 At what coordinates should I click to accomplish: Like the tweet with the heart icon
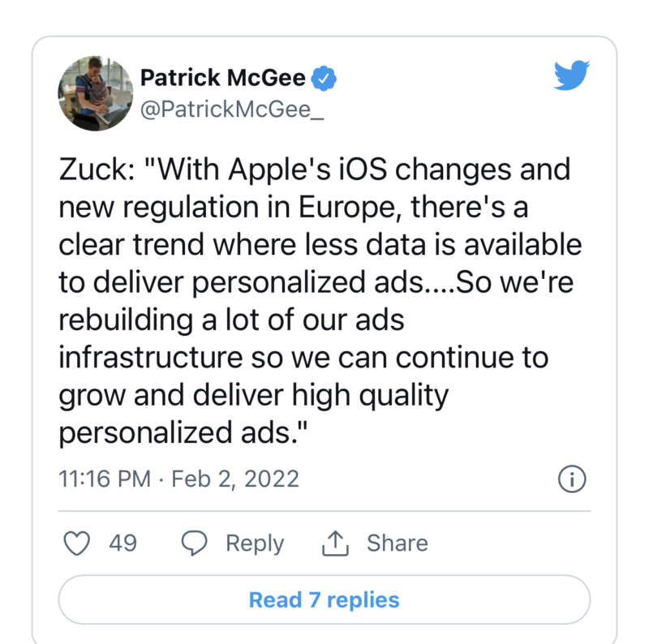pyautogui.click(x=76, y=543)
